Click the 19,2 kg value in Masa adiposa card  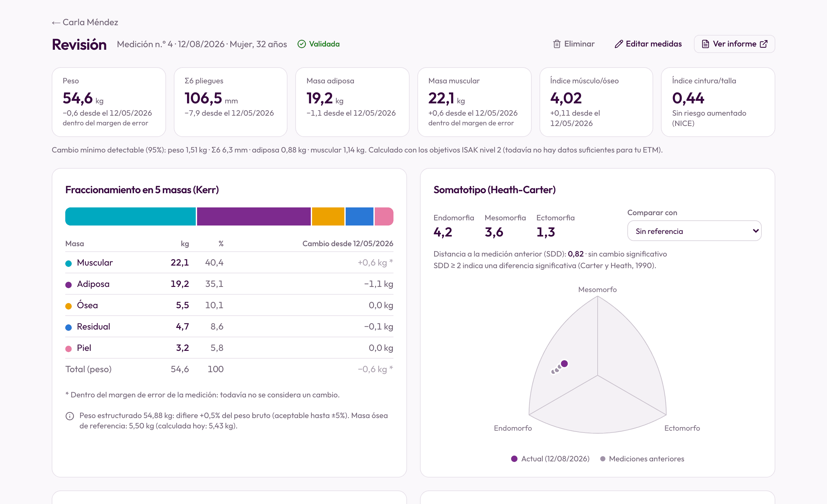point(325,98)
